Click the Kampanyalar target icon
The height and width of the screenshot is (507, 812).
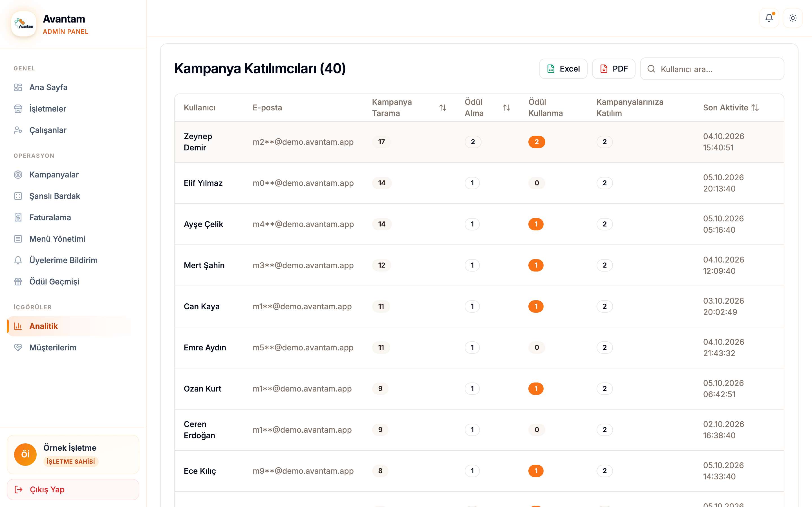18,175
